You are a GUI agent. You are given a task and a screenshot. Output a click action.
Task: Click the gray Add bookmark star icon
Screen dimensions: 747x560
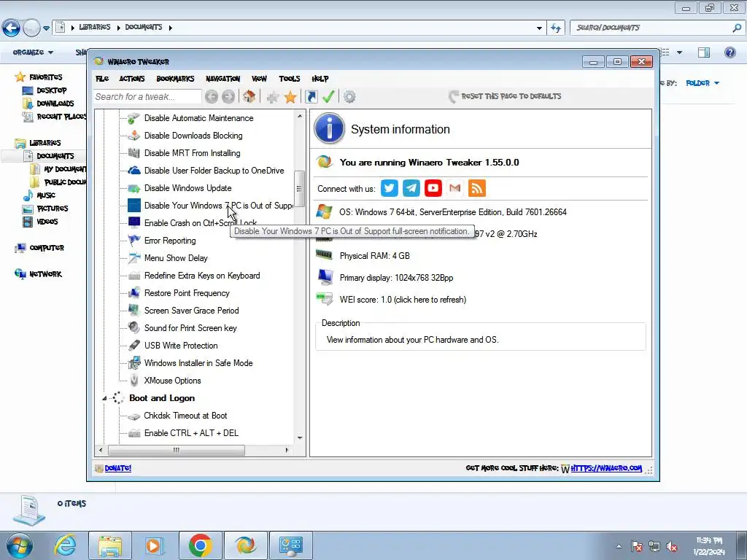273,97
